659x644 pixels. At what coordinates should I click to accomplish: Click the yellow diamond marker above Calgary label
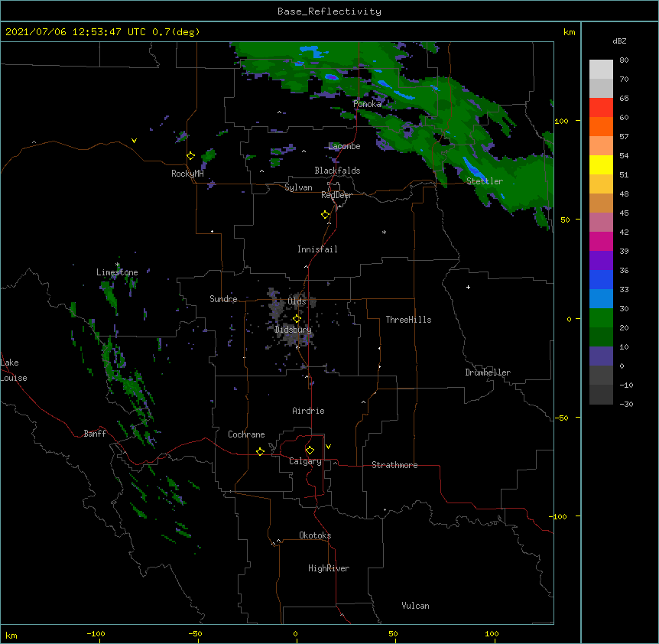[x=310, y=450]
